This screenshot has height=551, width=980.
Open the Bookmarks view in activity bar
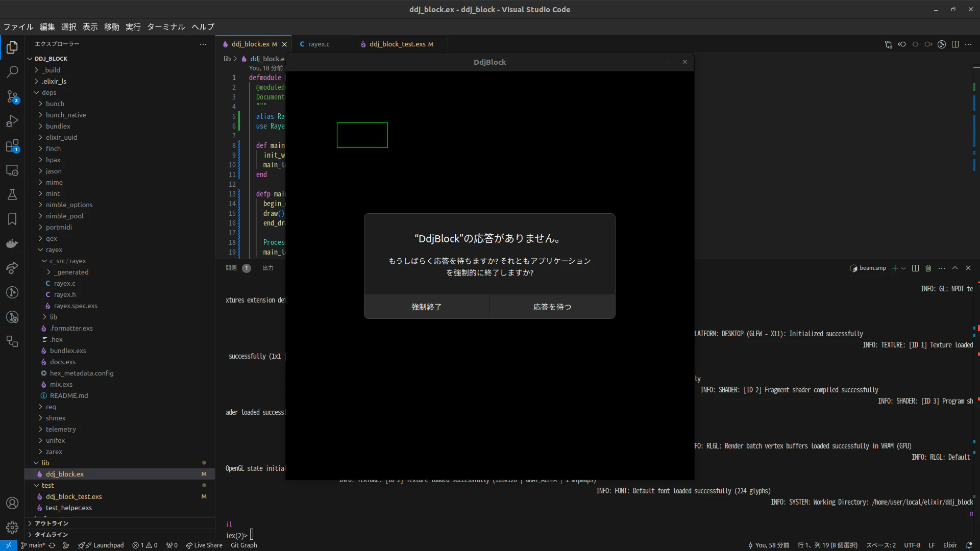(x=12, y=219)
